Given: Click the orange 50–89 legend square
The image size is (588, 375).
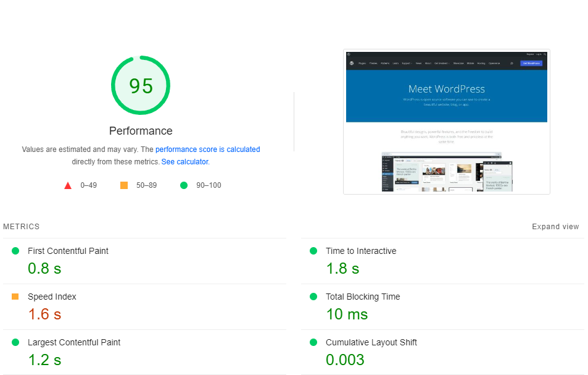Looking at the screenshot, I should (123, 185).
